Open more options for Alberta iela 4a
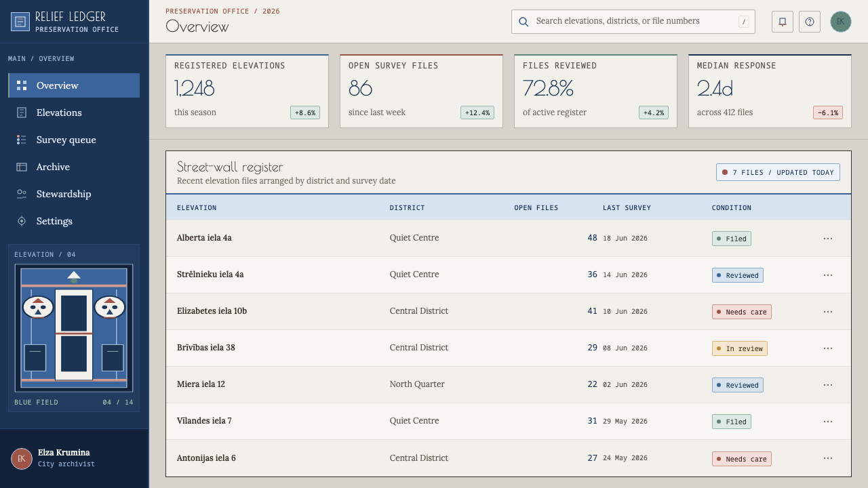Viewport: 868px width, 488px height. click(x=828, y=239)
